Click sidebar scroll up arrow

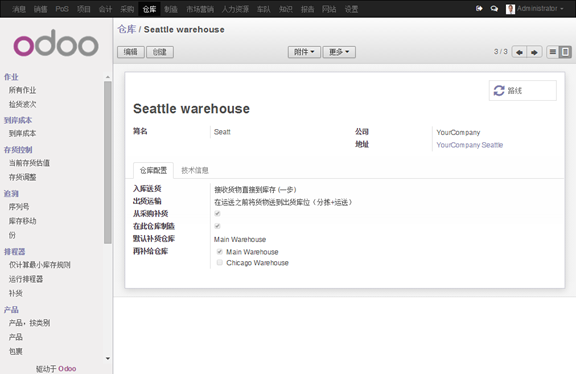[108, 77]
